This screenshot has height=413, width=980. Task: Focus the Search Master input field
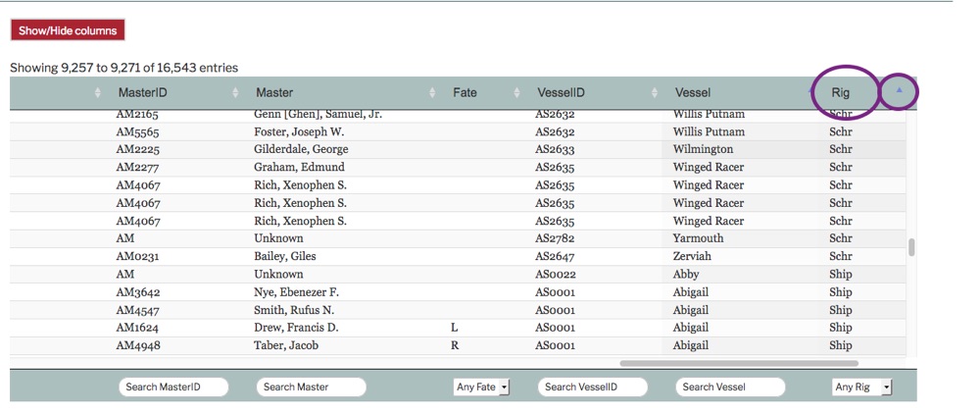tap(311, 387)
